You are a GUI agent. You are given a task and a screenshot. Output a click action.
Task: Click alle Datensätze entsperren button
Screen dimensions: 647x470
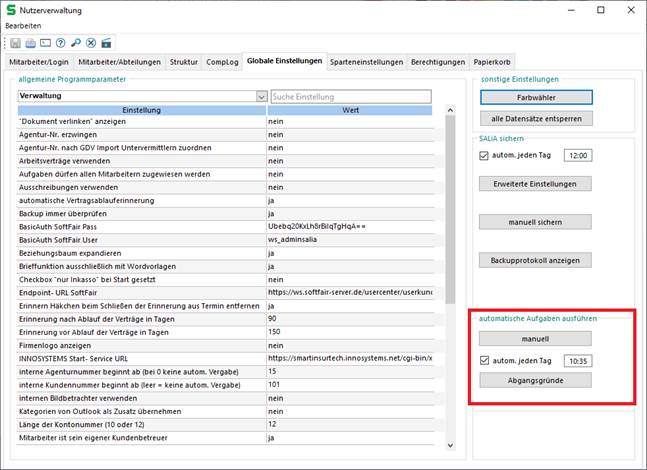tap(536, 118)
